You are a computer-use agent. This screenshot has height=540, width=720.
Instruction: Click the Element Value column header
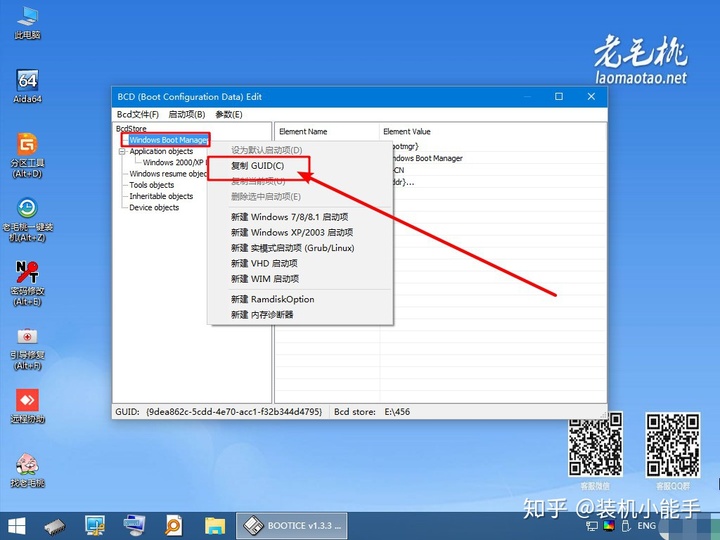point(493,132)
